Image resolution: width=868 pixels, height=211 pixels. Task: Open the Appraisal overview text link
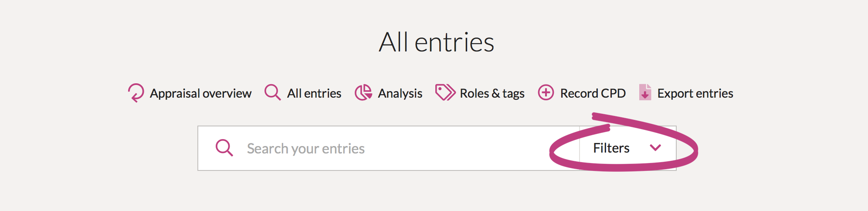tap(200, 93)
